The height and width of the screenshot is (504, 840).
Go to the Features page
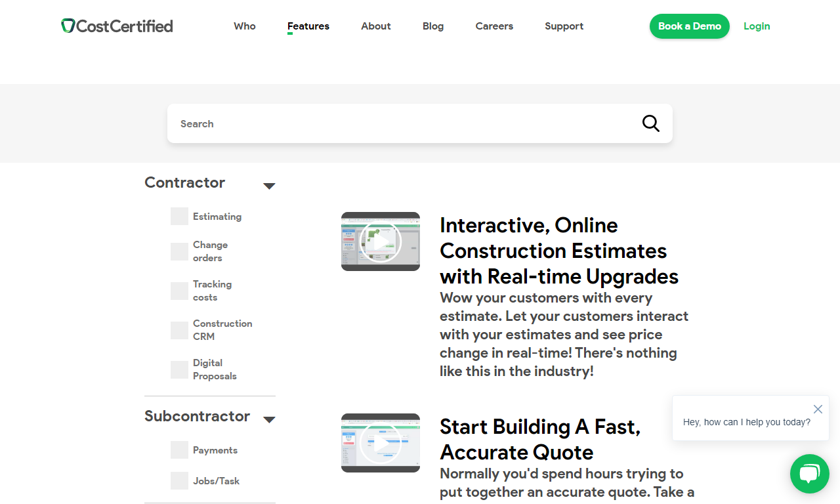(x=308, y=26)
